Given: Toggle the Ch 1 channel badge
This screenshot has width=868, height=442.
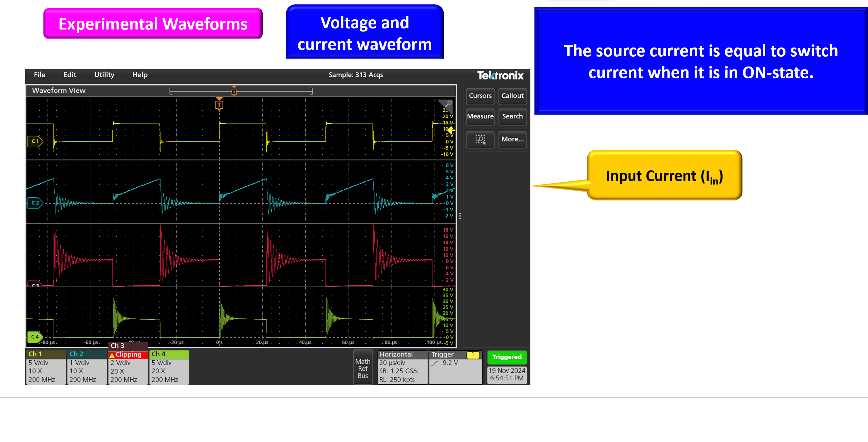Looking at the screenshot, I should point(46,367).
